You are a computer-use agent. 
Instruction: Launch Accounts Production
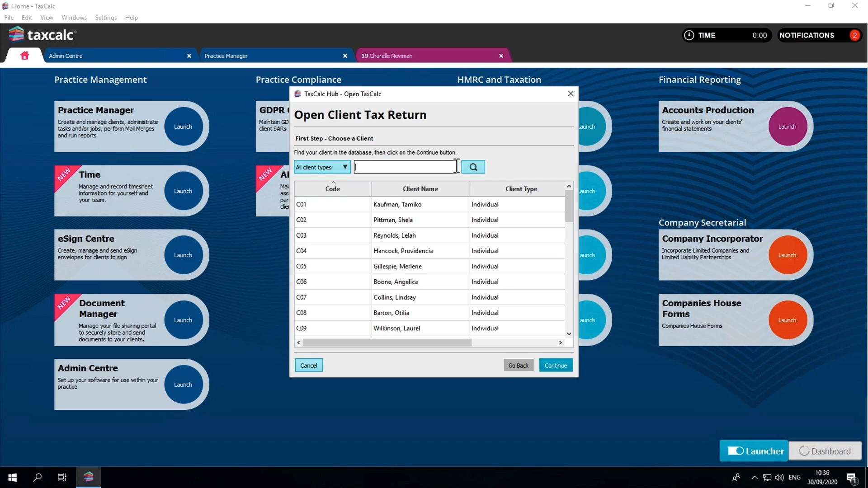coord(788,127)
